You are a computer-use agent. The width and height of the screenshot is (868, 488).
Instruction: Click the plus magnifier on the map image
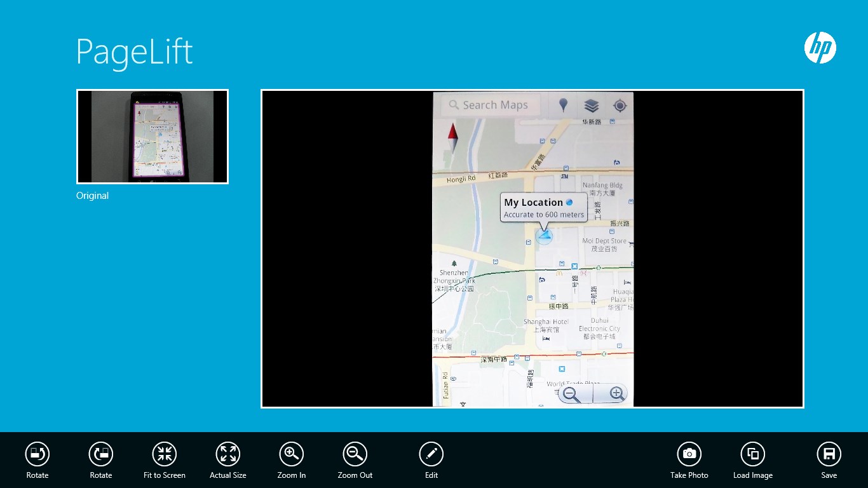click(x=615, y=394)
